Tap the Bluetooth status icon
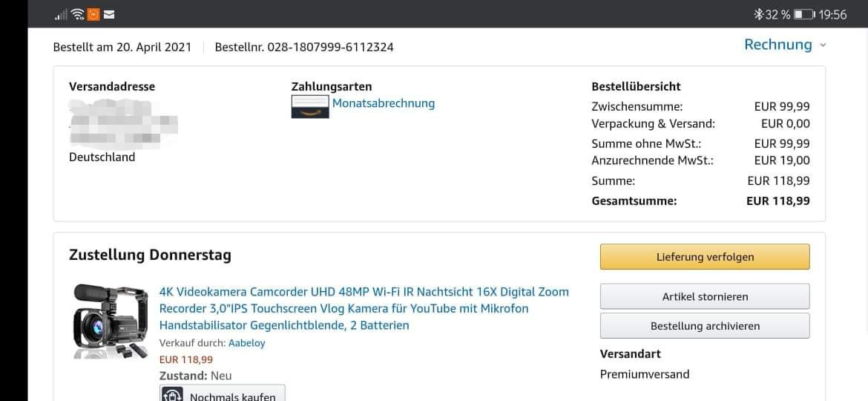The width and height of the screenshot is (868, 401). coord(758,14)
